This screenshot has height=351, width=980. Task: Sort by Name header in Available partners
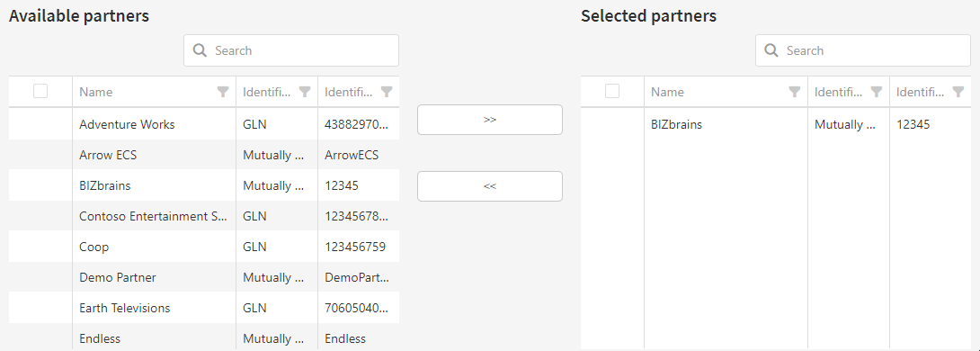coord(96,92)
